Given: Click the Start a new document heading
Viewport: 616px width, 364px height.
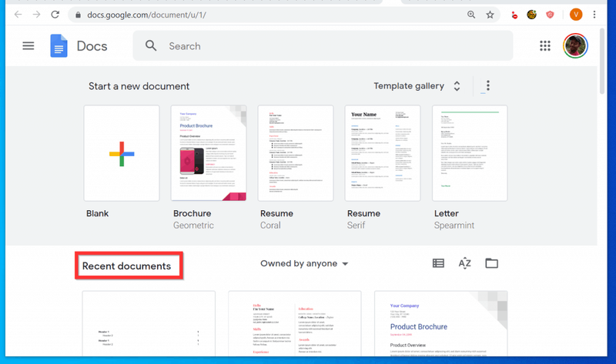Looking at the screenshot, I should pyautogui.click(x=139, y=86).
